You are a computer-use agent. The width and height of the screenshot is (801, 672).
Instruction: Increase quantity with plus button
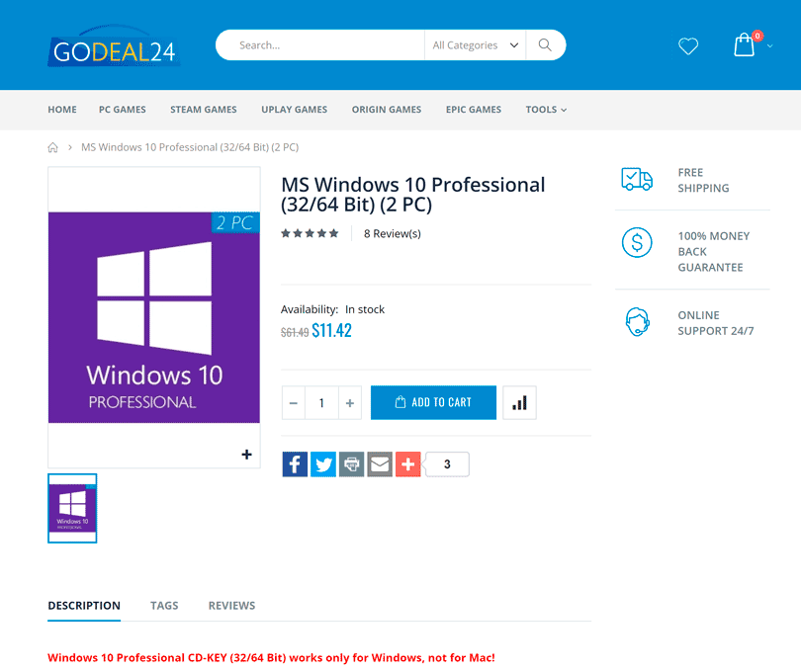349,403
